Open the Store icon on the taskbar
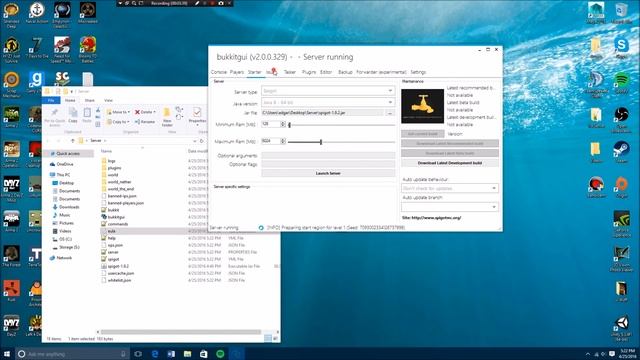Screen dimensions: 640x360 tap(204, 354)
